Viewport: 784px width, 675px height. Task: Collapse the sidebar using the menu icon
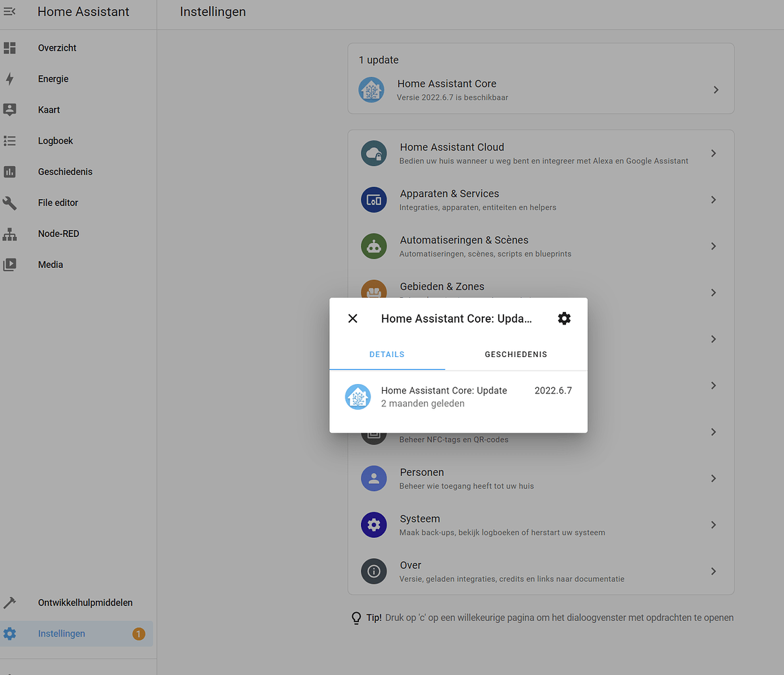point(9,11)
